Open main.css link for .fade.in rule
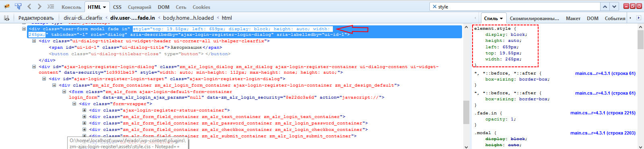The width and height of the screenshot is (644, 149). 603,113
